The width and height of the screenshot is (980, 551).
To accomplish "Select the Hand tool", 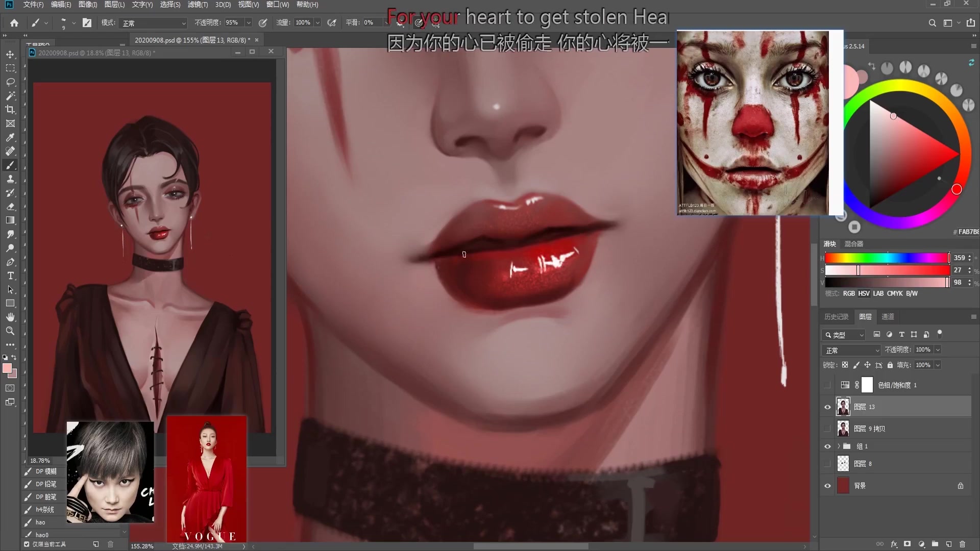I will pos(10,317).
